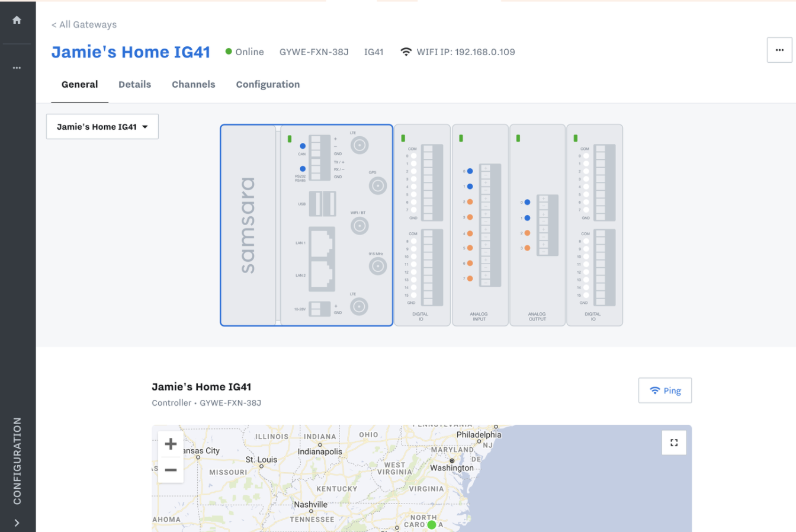Open the Configuration tab
Image resolution: width=796 pixels, height=532 pixels.
tap(268, 84)
